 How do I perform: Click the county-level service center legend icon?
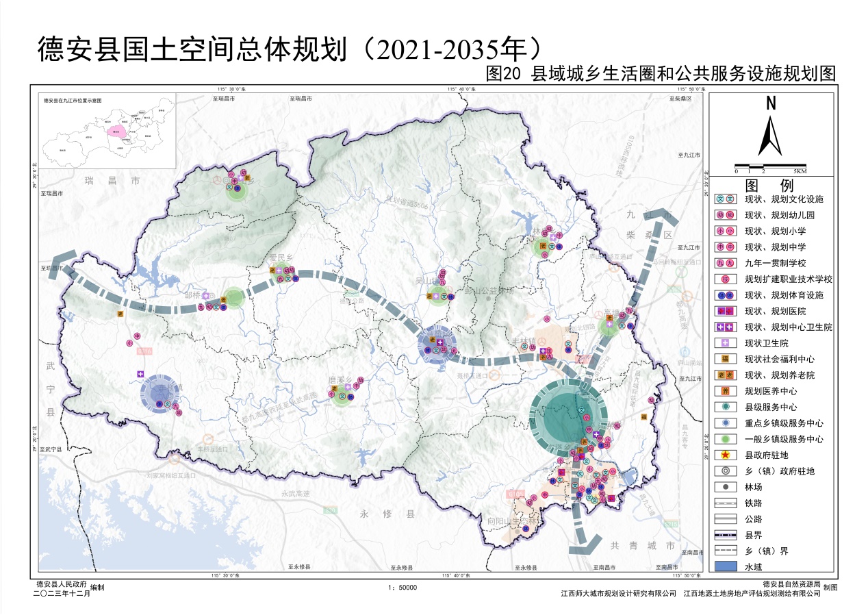pyautogui.click(x=725, y=407)
